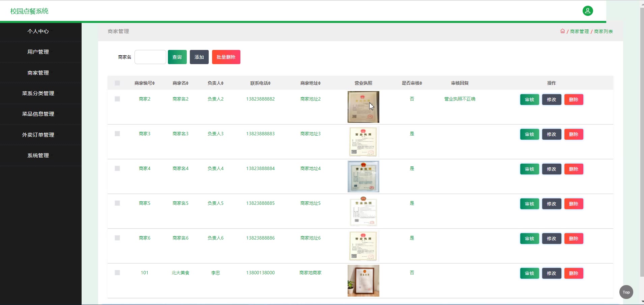This screenshot has width=644, height=305.
Task: Check the checkbox for 商家2 row
Action: [x=117, y=99]
